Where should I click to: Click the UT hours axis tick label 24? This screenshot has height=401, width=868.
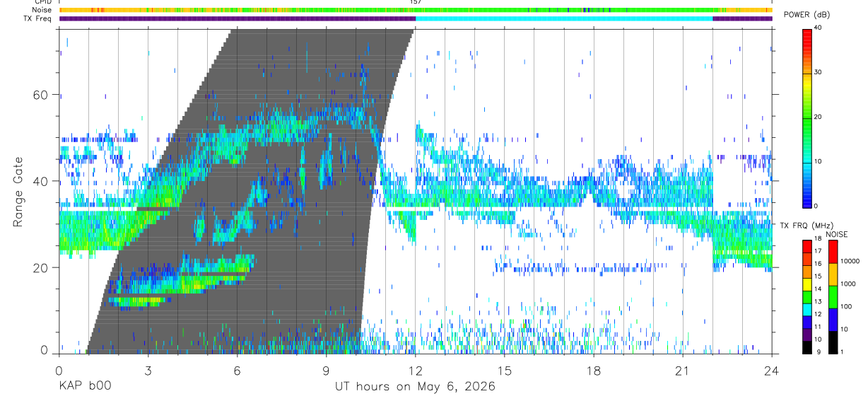coord(772,371)
